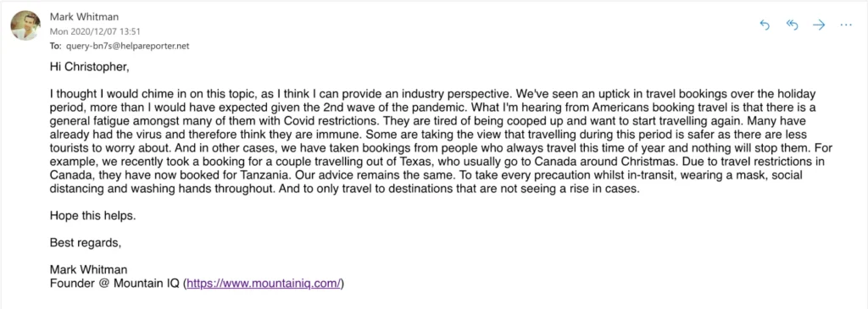The height and width of the screenshot is (309, 868).
Task: Click the 'Hope this helps.' line
Action: click(x=92, y=216)
